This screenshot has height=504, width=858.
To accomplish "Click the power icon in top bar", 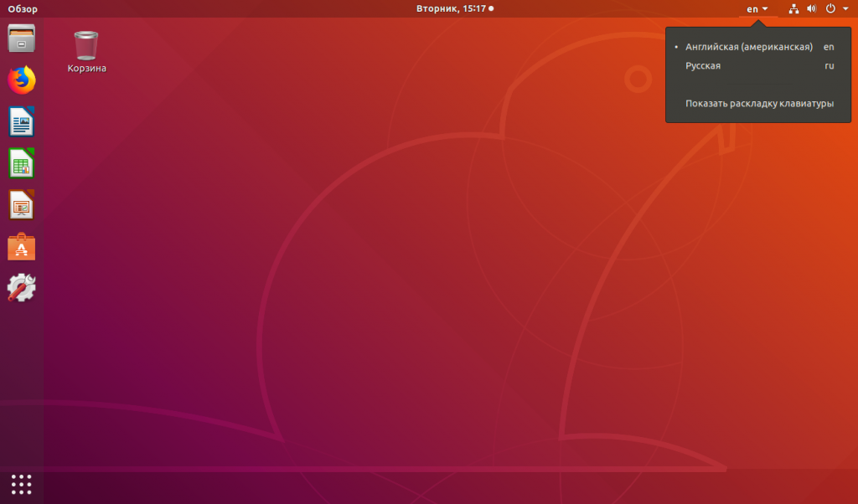I will tap(830, 9).
